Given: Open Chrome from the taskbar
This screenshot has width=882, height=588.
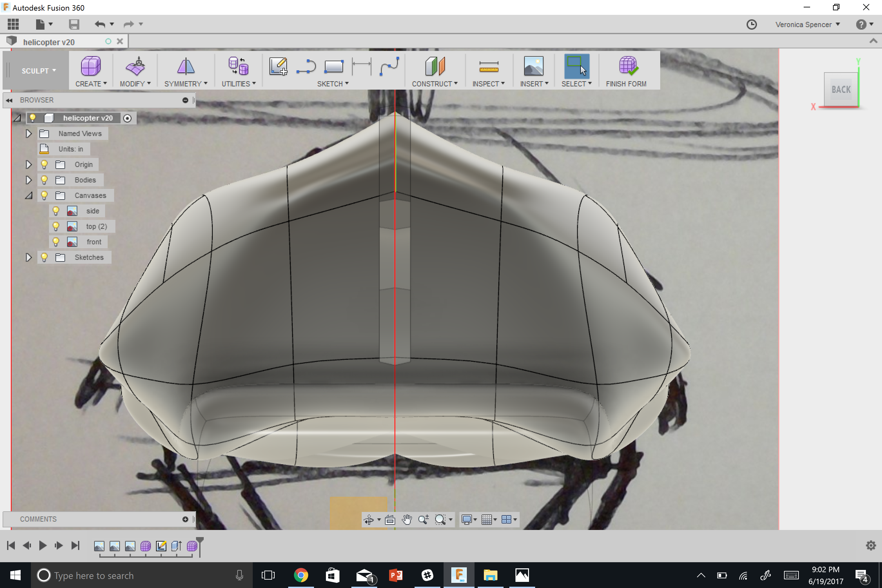Looking at the screenshot, I should pos(301,575).
